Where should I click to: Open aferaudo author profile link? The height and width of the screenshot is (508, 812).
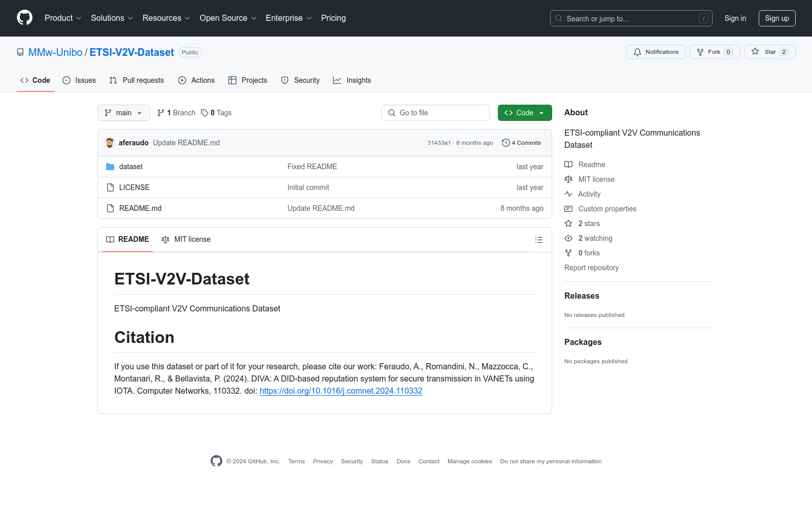[133, 143]
